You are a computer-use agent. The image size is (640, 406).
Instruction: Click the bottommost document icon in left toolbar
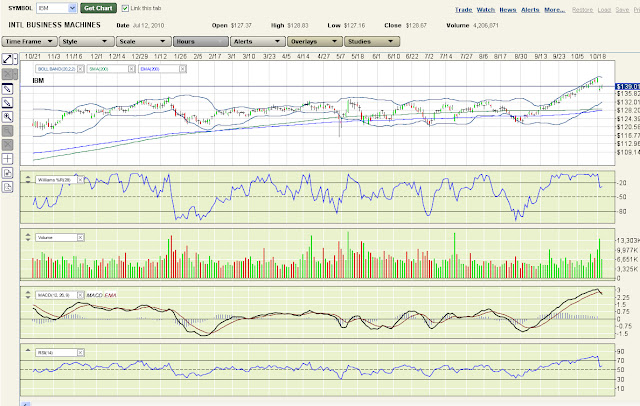click(7, 187)
